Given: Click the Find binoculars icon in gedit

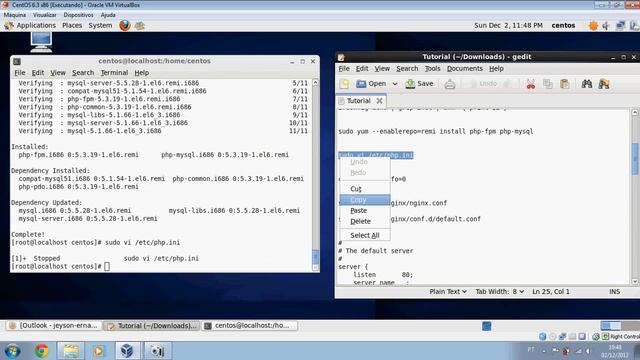Looking at the screenshot, I should click(587, 84).
